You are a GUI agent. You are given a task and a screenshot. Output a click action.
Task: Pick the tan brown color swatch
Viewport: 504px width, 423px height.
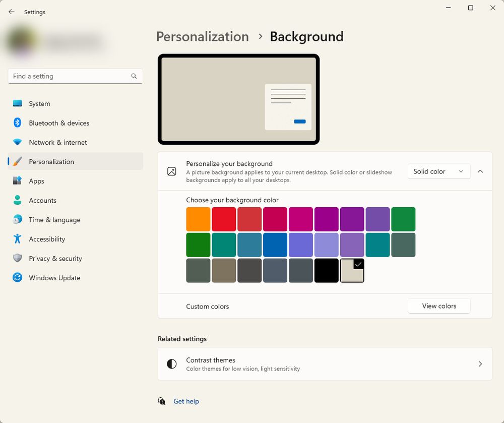tap(224, 271)
